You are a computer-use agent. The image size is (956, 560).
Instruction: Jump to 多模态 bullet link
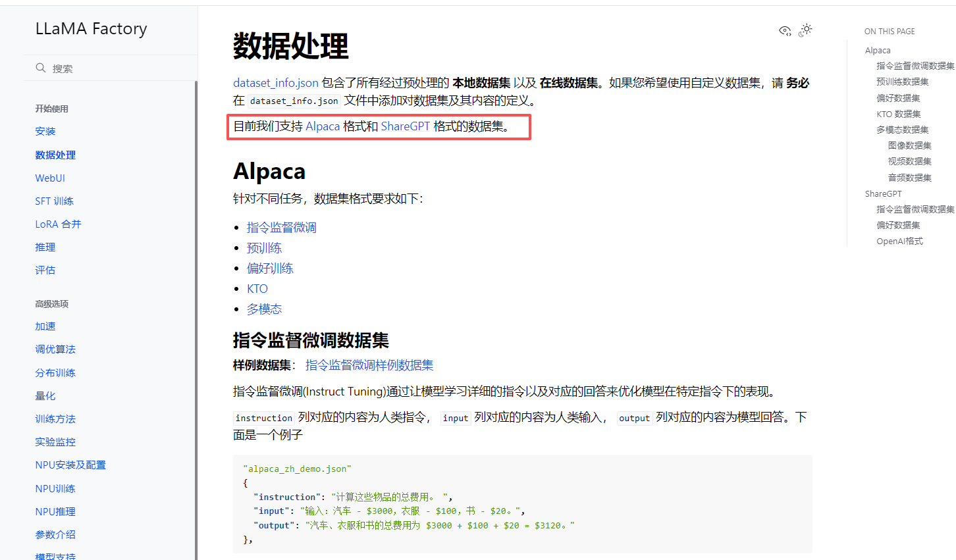coord(264,309)
